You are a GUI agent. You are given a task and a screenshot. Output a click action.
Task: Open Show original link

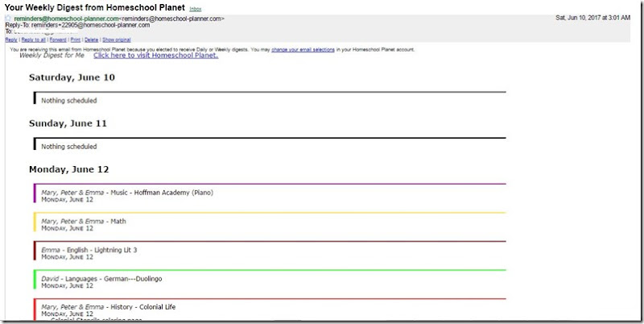[x=117, y=39]
